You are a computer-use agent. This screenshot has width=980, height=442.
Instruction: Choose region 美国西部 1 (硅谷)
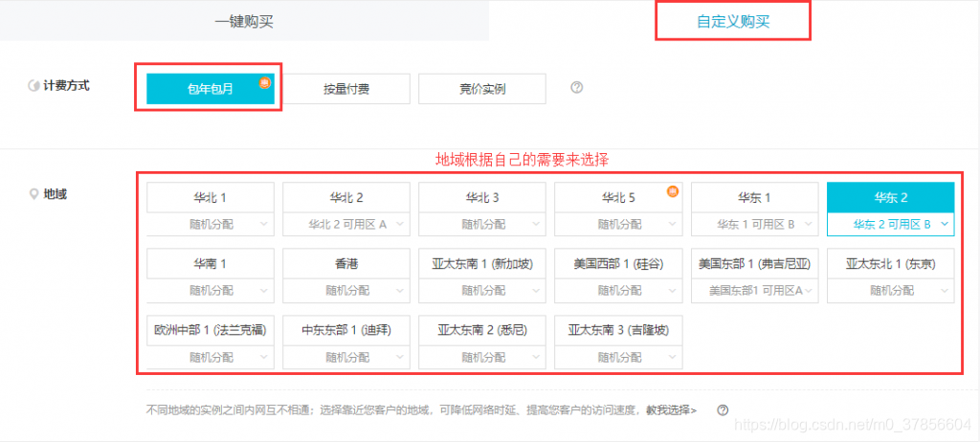point(618,264)
